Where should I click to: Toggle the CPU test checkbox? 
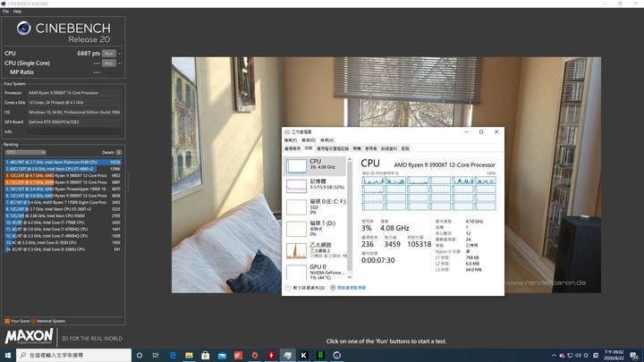(120, 54)
